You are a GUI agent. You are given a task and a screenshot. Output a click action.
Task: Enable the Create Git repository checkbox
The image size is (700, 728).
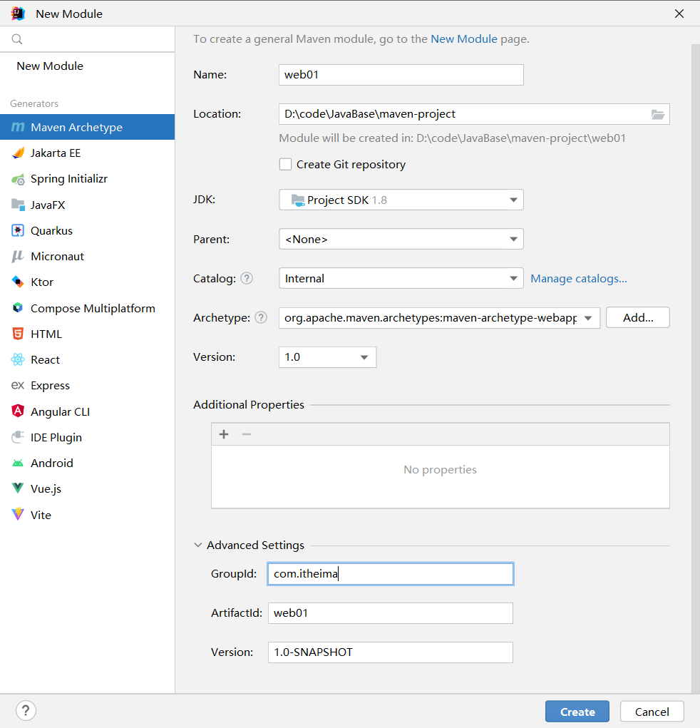pyautogui.click(x=286, y=165)
